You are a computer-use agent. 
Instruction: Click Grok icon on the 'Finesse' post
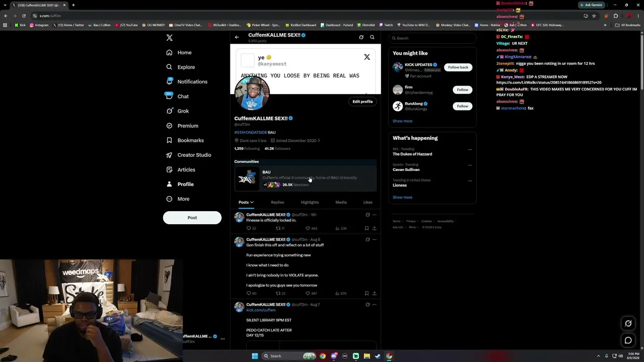pyautogui.click(x=367, y=215)
